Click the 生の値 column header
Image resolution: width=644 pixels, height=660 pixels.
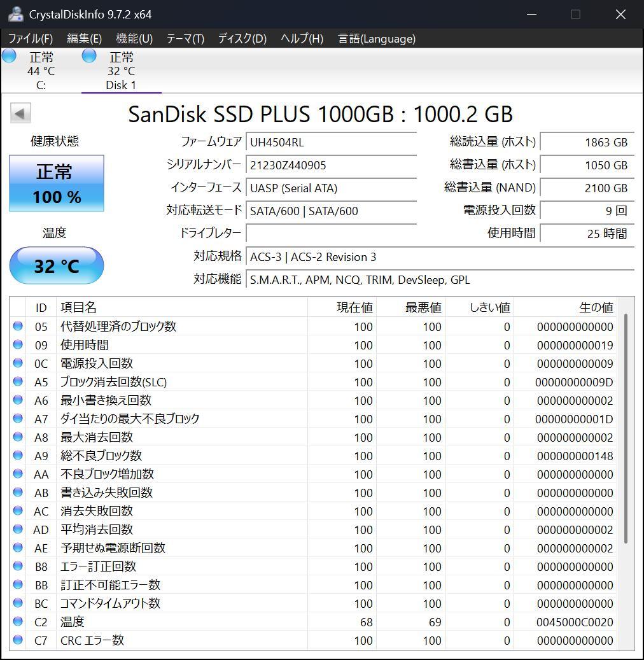(x=565, y=307)
